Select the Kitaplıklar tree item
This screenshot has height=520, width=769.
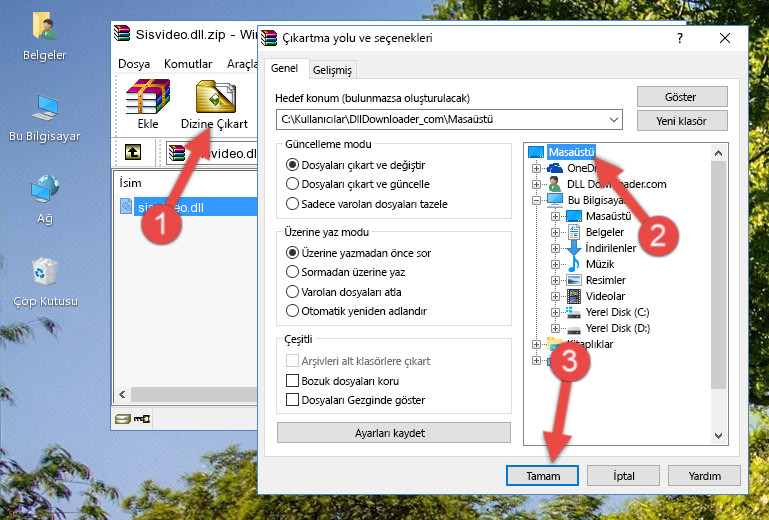590,344
